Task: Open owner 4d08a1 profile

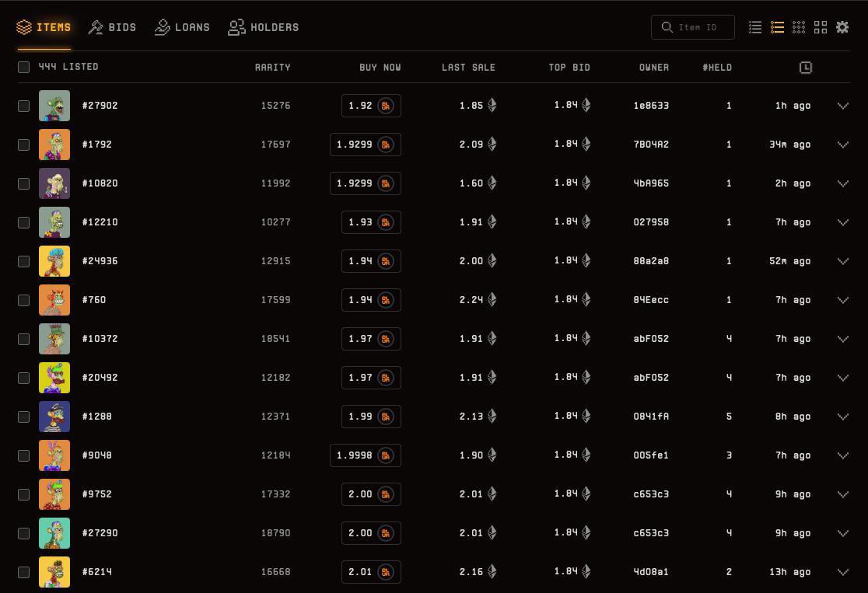Action: pos(651,572)
